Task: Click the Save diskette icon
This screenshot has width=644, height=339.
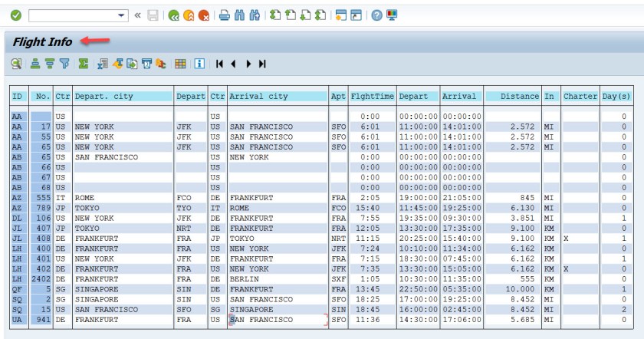Action: pyautogui.click(x=153, y=15)
